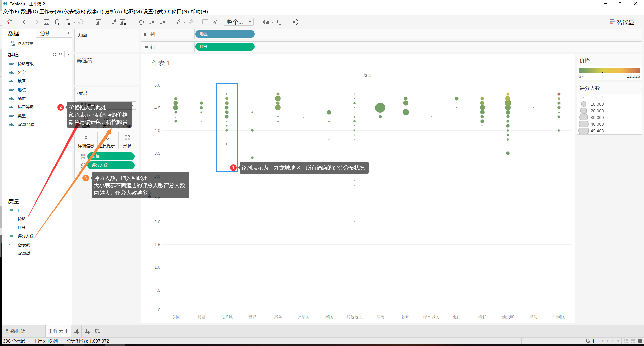Viewport: 644px width, 346px height.
Task: Show the sheet tabs view in status bar
Action: tap(640, 341)
